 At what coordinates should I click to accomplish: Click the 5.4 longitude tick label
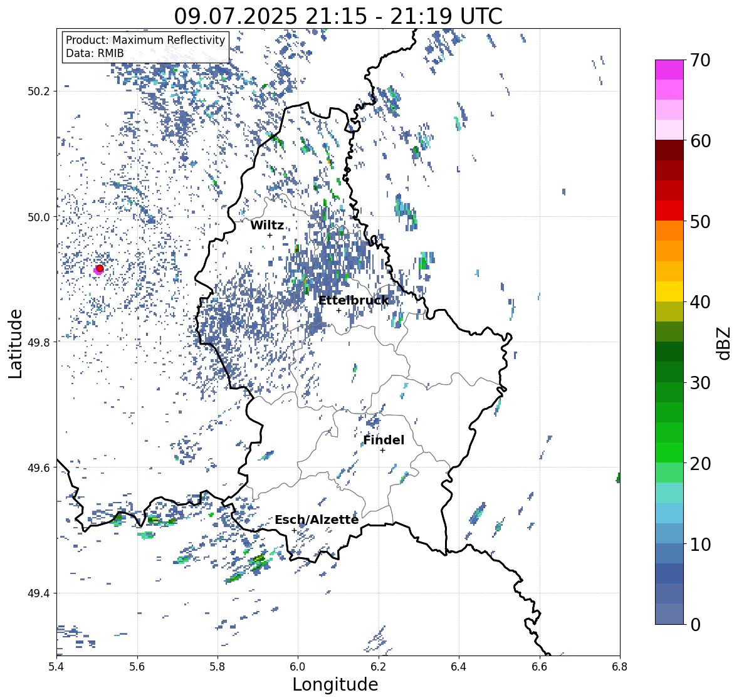pyautogui.click(x=56, y=667)
